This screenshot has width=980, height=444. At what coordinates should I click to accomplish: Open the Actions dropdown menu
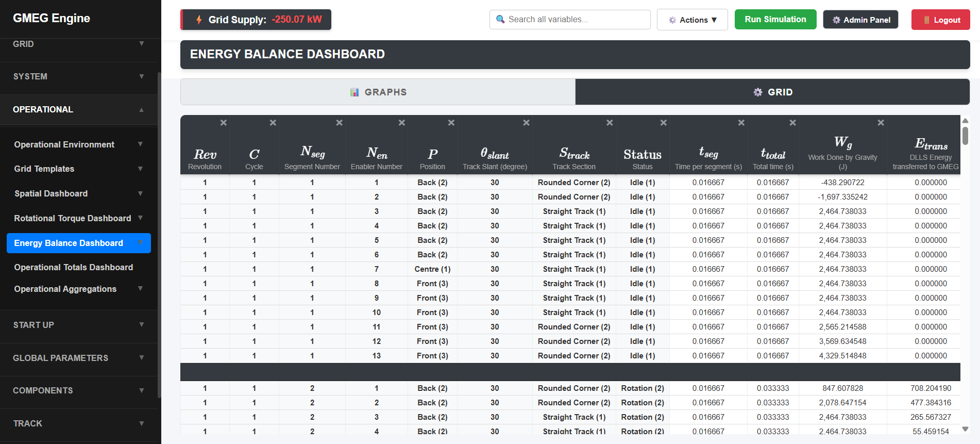point(692,20)
